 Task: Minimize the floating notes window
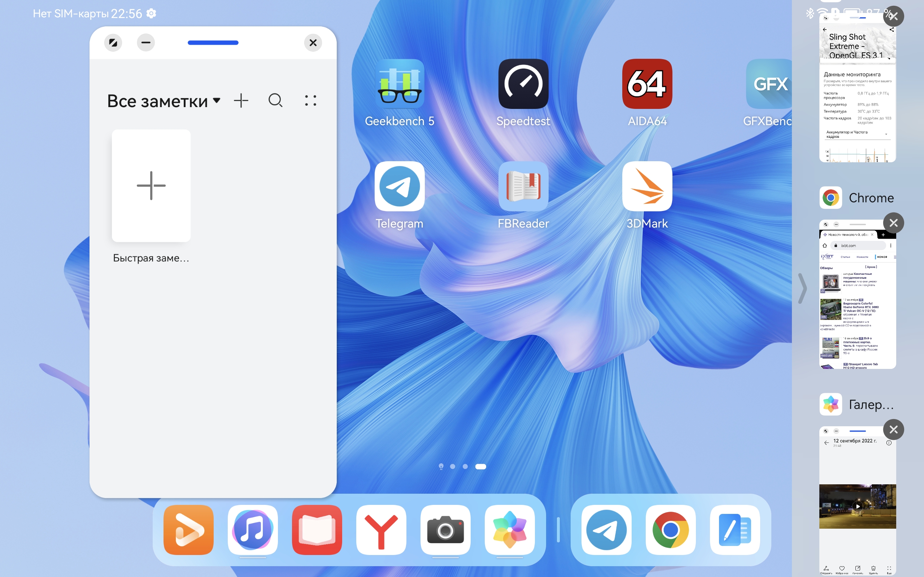click(146, 42)
